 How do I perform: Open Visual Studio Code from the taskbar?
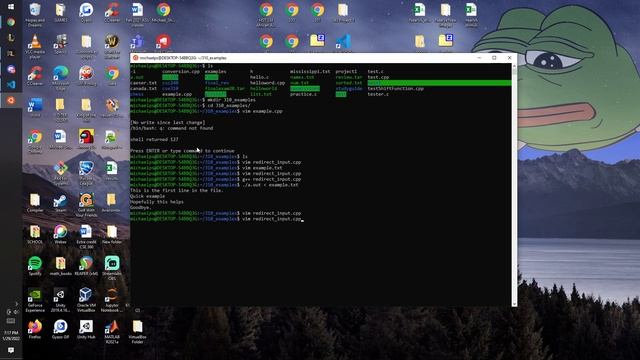[11, 84]
